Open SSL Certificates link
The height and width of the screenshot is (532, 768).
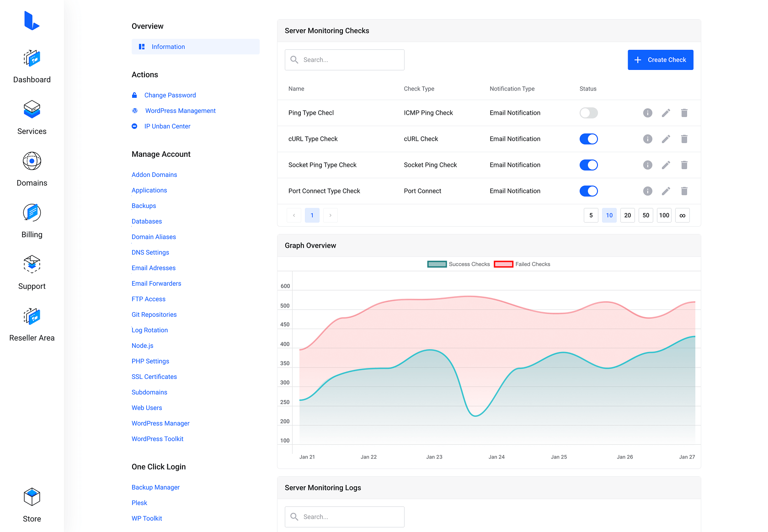pos(154,377)
